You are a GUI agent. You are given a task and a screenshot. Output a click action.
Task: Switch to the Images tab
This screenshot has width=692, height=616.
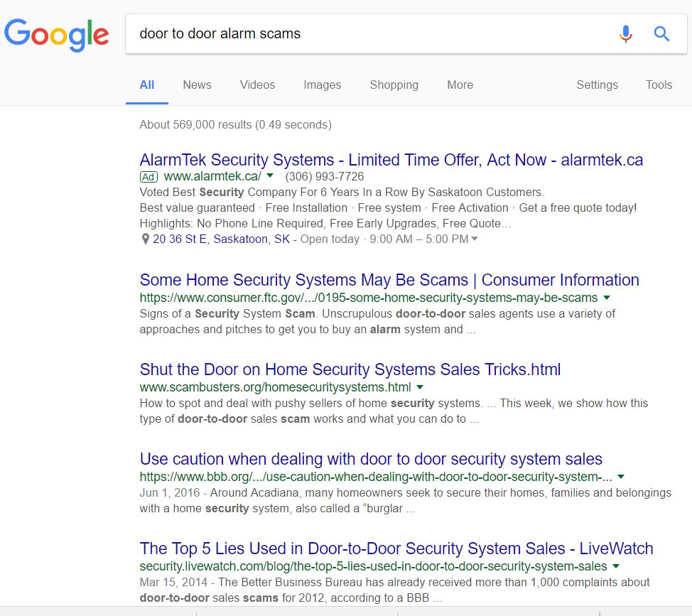point(322,85)
